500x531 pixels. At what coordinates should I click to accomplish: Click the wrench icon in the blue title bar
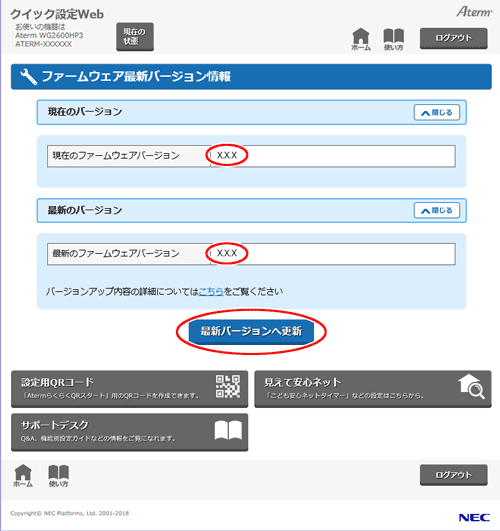point(29,77)
